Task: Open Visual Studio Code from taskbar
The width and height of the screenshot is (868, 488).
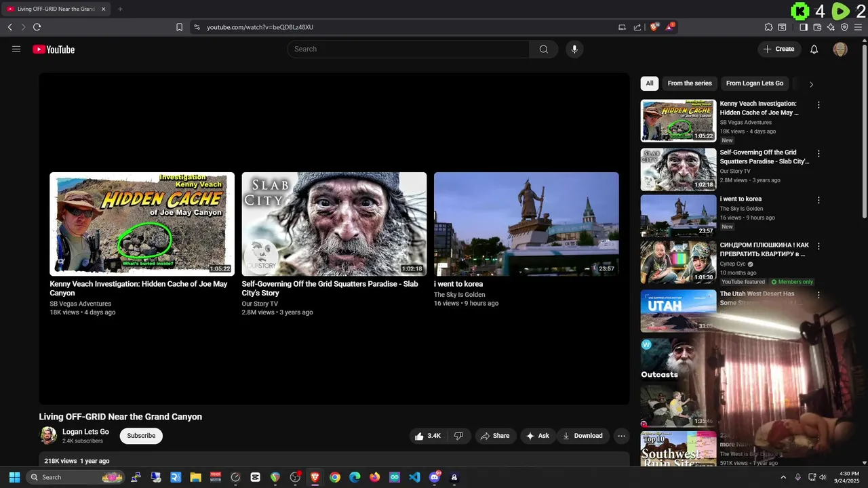Action: [414, 477]
